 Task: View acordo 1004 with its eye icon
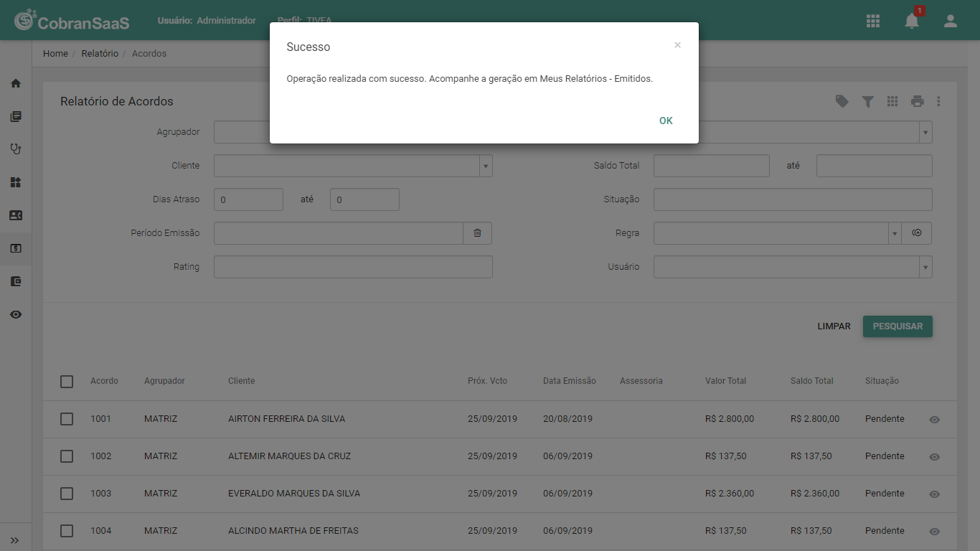click(934, 532)
